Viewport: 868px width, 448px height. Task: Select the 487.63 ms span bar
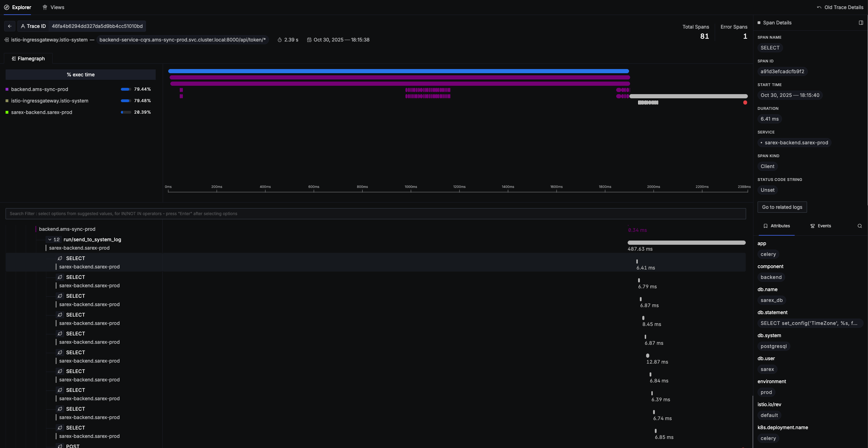(687, 243)
